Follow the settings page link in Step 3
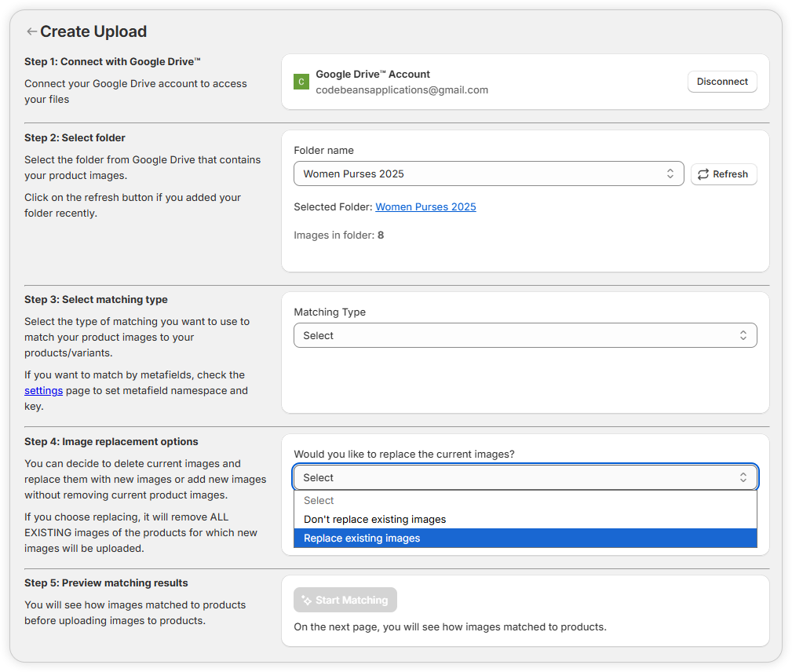The width and height of the screenshot is (792, 672). tap(43, 390)
